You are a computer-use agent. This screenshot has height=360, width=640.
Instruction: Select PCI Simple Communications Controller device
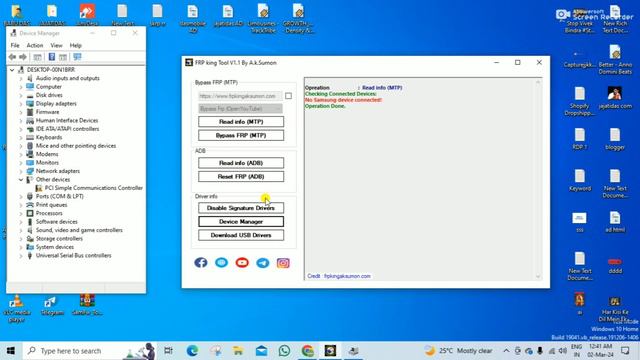(93, 188)
